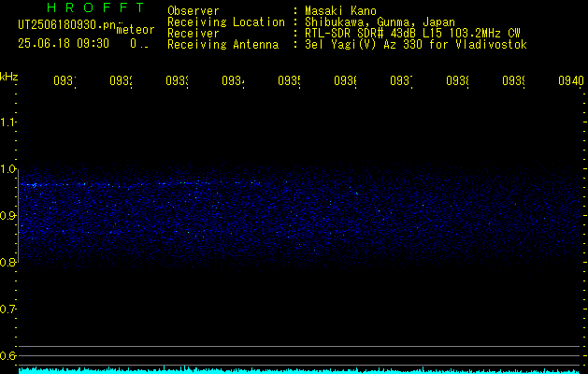This screenshot has height=374, width=588.
Task: Click the 0934 time axis marker
Action: (233, 80)
